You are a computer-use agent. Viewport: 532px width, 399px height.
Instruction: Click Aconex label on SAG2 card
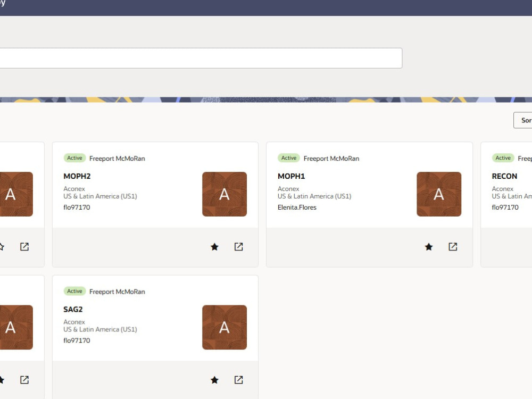(x=74, y=322)
